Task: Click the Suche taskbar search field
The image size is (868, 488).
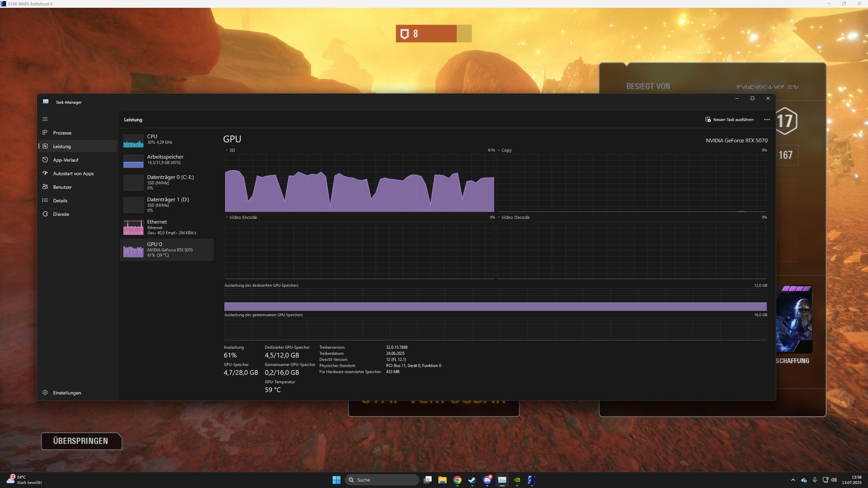Action: (x=382, y=480)
